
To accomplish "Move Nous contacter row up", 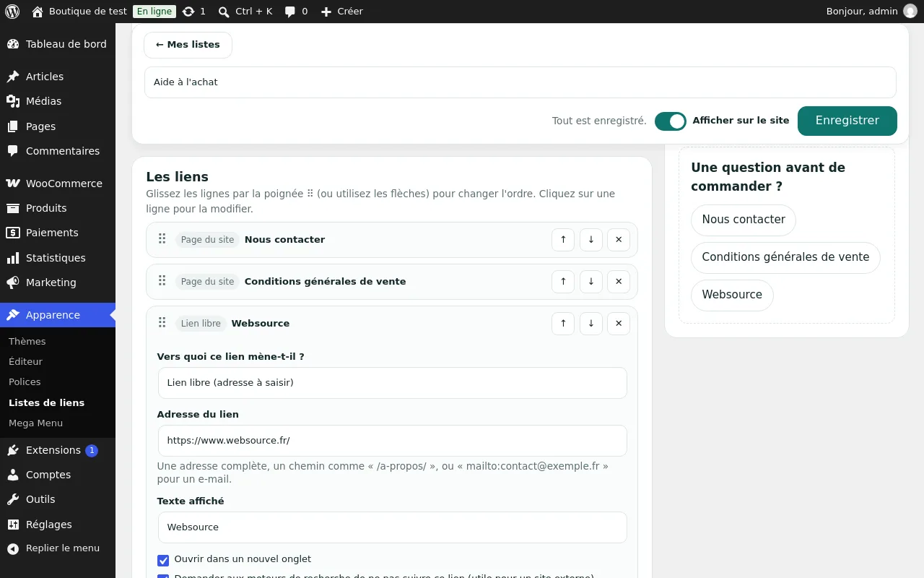I will coord(563,240).
